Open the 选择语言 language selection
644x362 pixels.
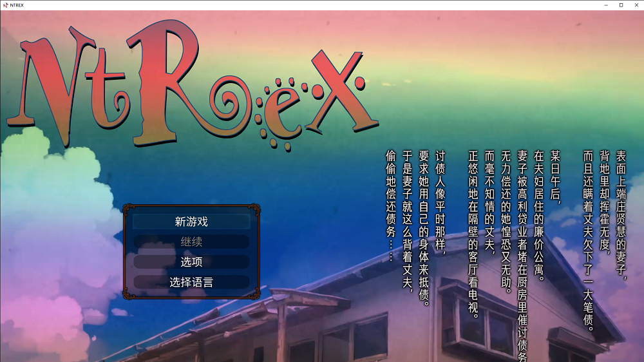pyautogui.click(x=191, y=282)
